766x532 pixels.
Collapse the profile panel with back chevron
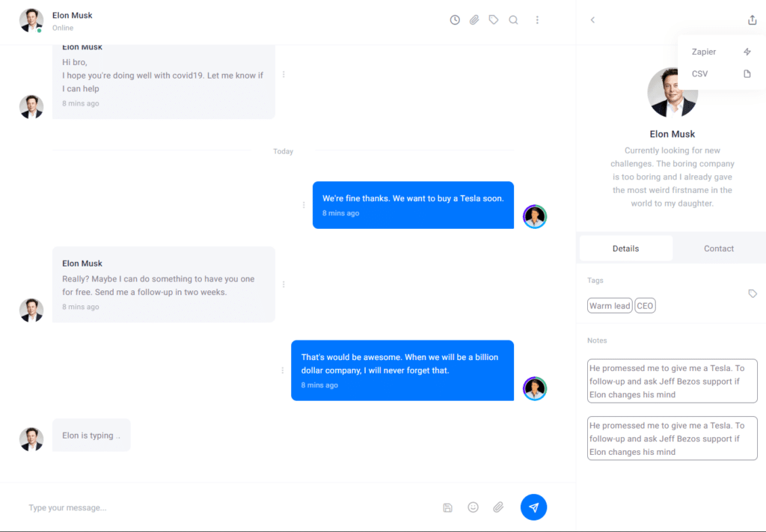tap(592, 20)
